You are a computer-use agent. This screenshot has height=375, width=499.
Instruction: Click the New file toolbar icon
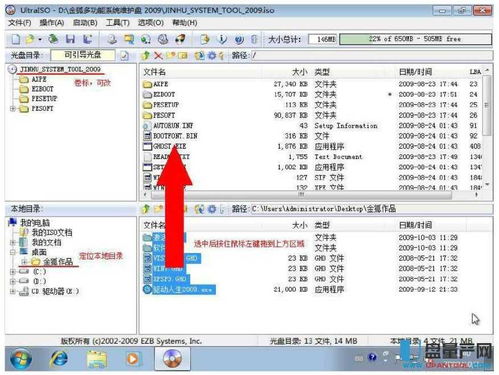tap(15, 39)
